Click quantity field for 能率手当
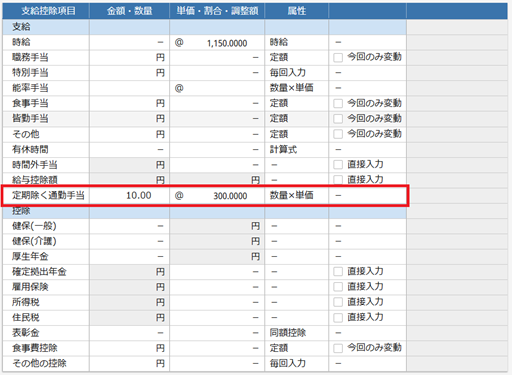512x375 pixels. point(129,88)
